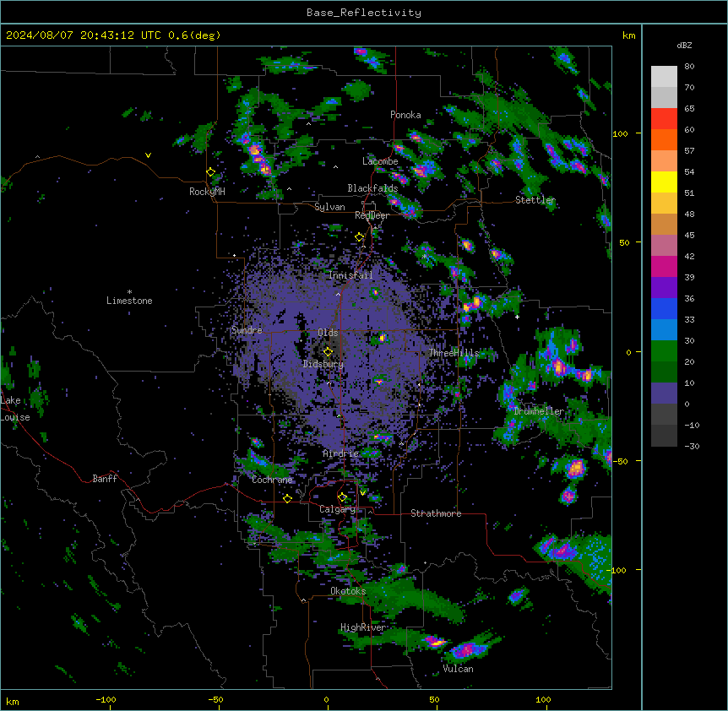Select the Innisfail label

(350, 275)
